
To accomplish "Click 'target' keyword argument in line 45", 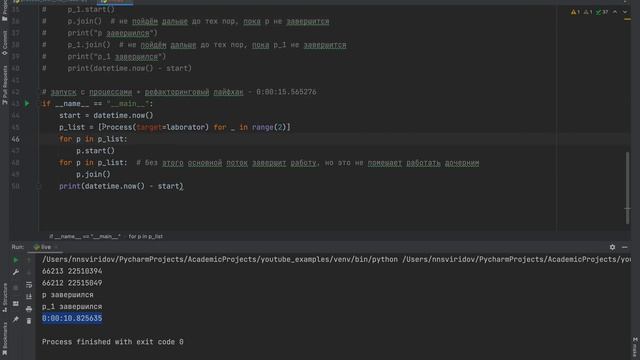I will tap(149, 127).
